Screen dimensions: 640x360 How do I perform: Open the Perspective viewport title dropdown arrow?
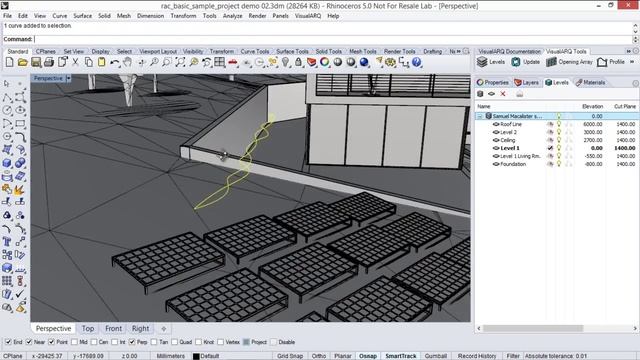tap(69, 78)
